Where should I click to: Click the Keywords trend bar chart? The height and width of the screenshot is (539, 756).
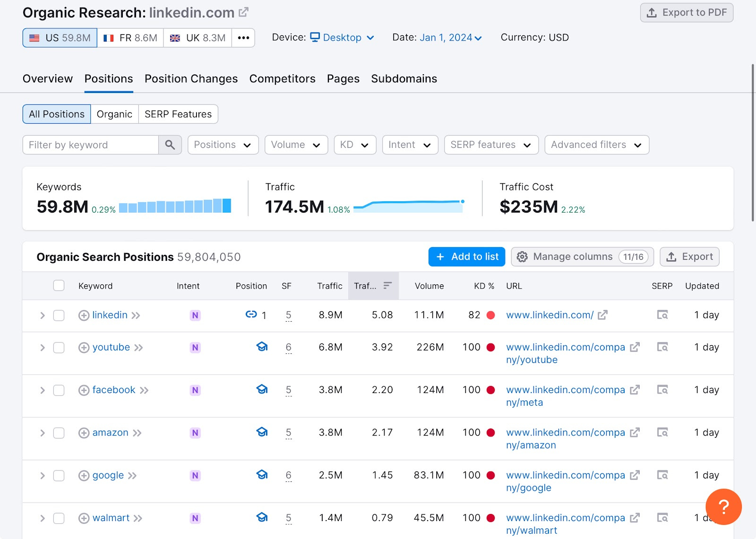point(175,206)
